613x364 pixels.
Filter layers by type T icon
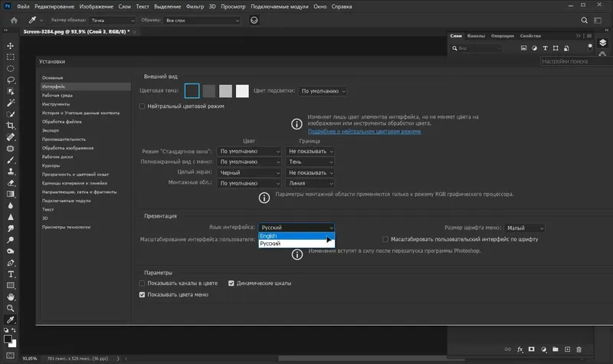pos(545,48)
